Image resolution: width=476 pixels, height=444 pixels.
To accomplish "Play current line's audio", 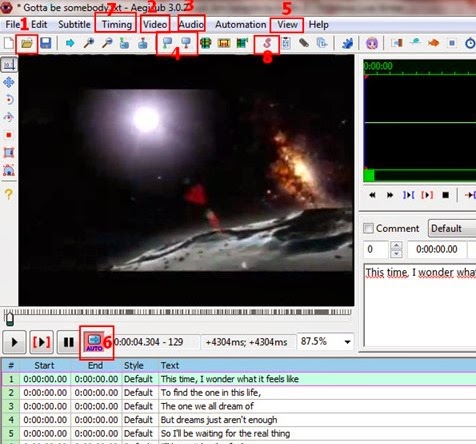I will coord(427,195).
